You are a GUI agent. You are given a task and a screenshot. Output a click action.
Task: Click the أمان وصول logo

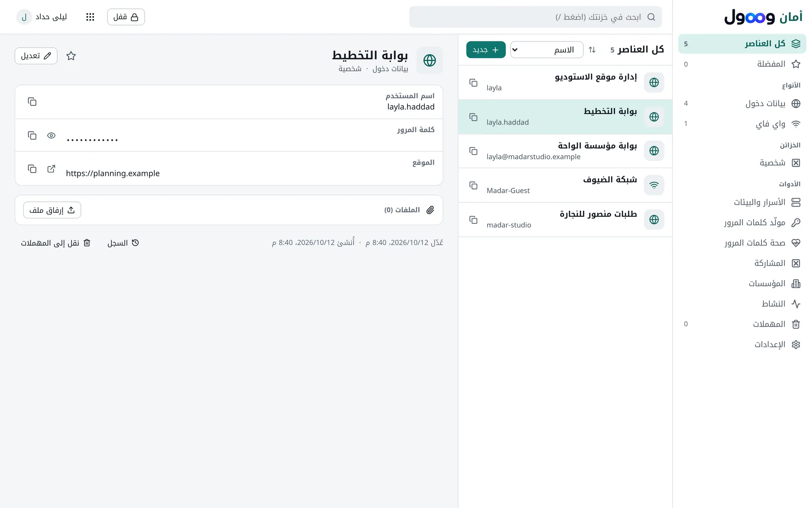pos(763,17)
